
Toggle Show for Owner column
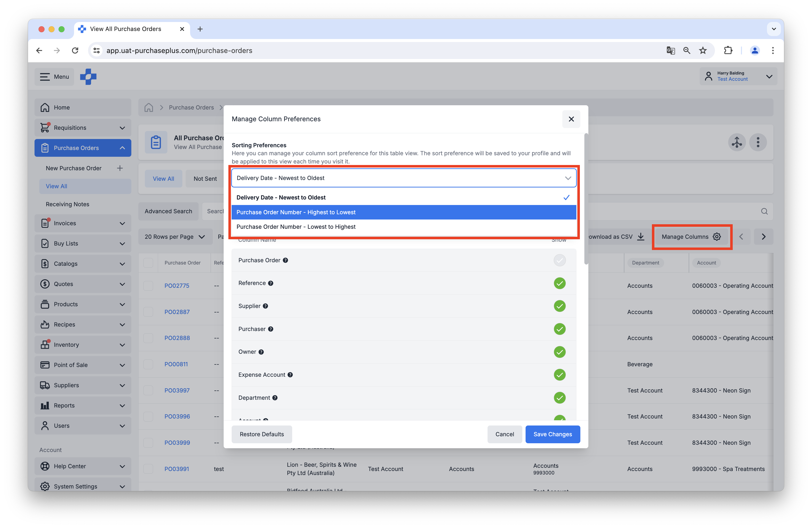[560, 352]
